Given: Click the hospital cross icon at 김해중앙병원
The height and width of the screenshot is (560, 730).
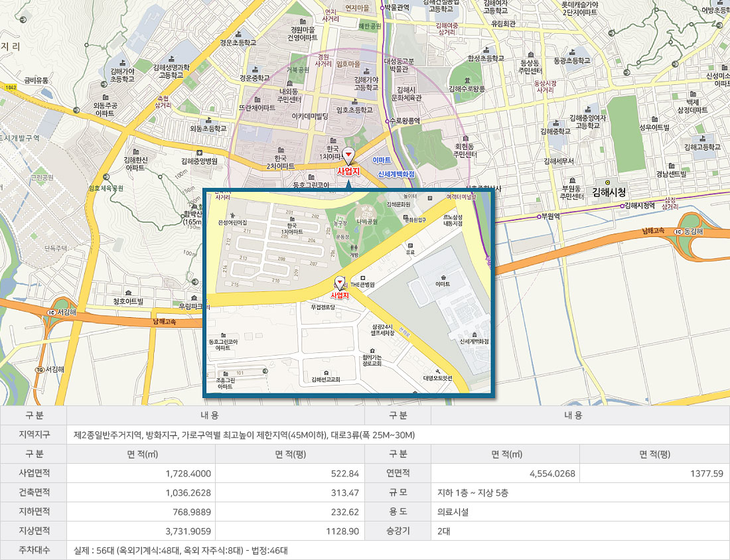Looking at the screenshot, I should tap(199, 153).
